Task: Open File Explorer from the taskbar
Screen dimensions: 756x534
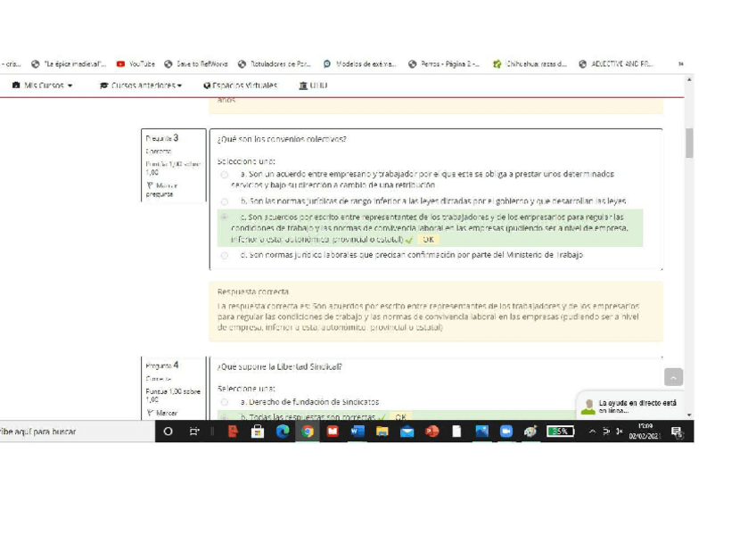Action: 382,431
